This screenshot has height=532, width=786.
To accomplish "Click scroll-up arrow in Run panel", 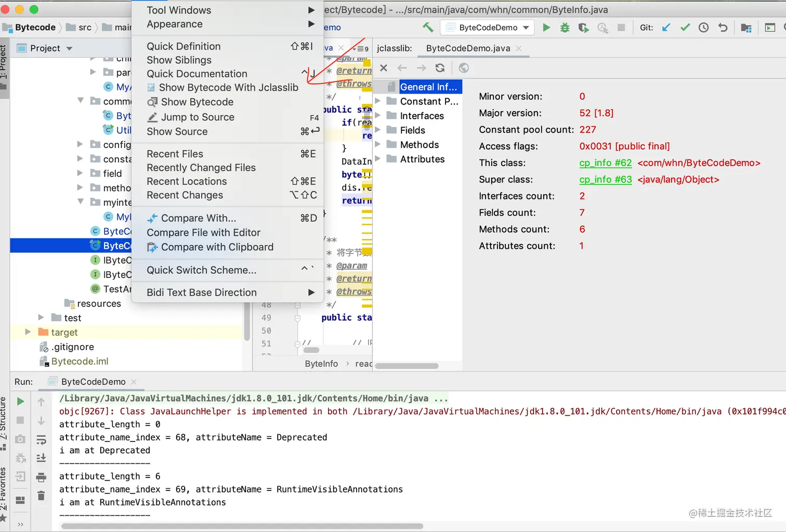I will [x=42, y=402].
